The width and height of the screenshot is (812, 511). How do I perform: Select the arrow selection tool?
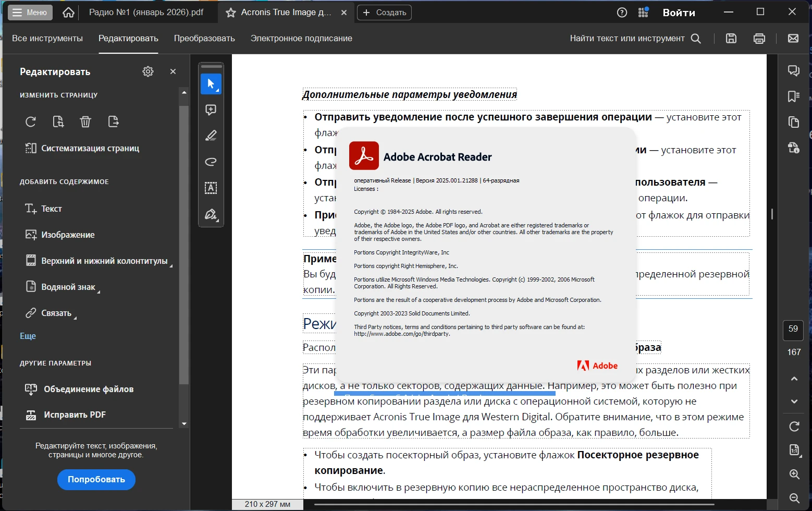click(211, 84)
